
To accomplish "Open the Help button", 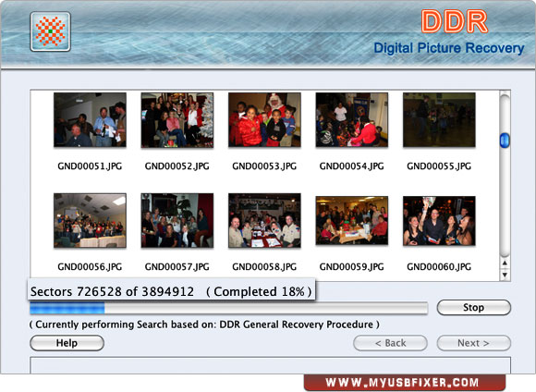I will 67,343.
